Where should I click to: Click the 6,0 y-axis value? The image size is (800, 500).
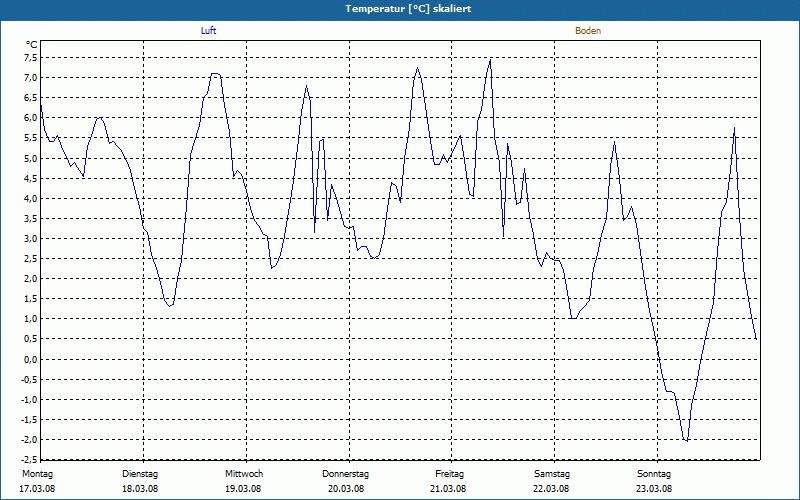click(x=31, y=118)
